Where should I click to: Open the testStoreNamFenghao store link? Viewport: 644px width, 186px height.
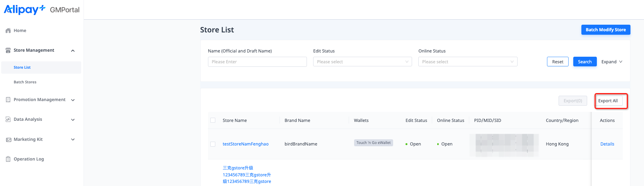click(245, 144)
